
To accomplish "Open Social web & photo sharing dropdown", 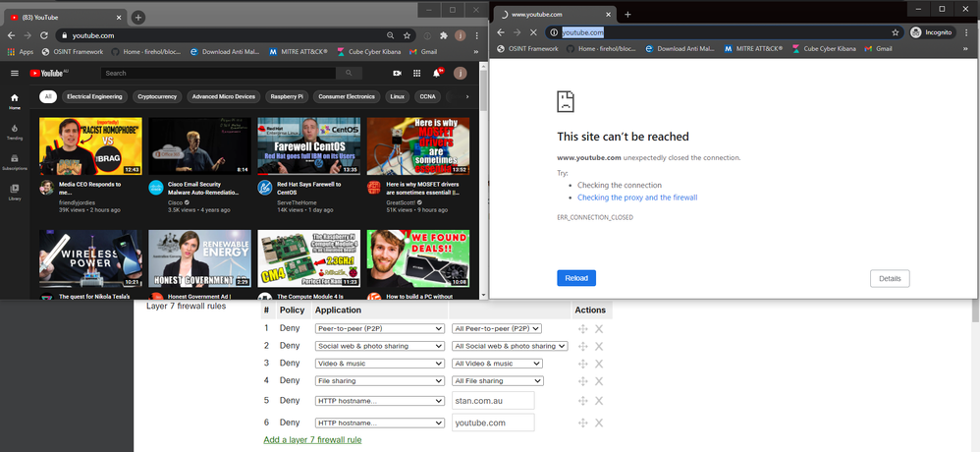I will pos(379,346).
